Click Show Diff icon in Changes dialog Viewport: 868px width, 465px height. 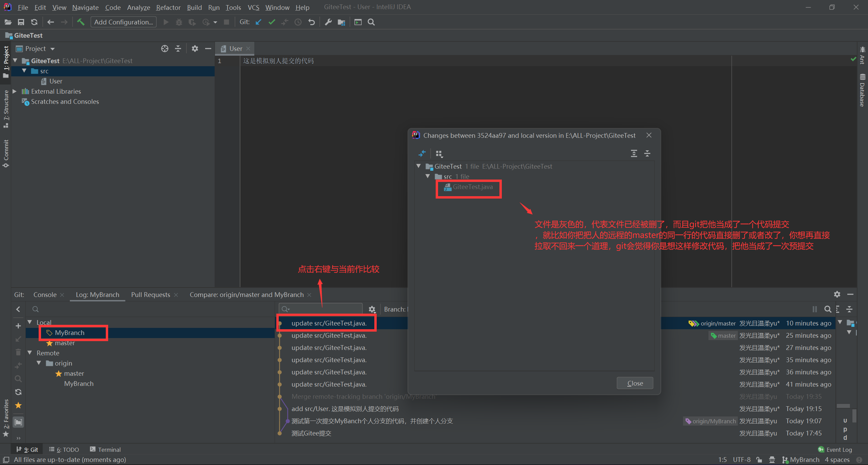(422, 153)
